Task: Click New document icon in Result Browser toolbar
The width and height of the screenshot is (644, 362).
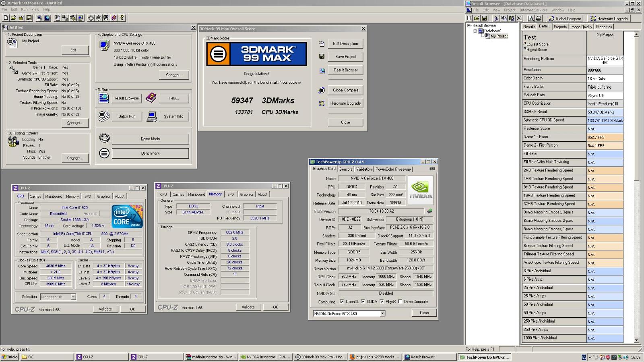Action: point(469,18)
